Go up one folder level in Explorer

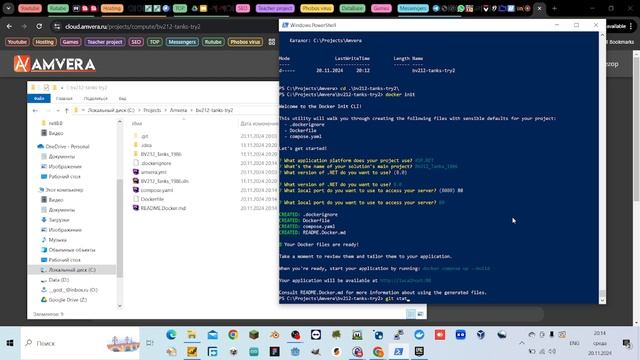pos(67,111)
